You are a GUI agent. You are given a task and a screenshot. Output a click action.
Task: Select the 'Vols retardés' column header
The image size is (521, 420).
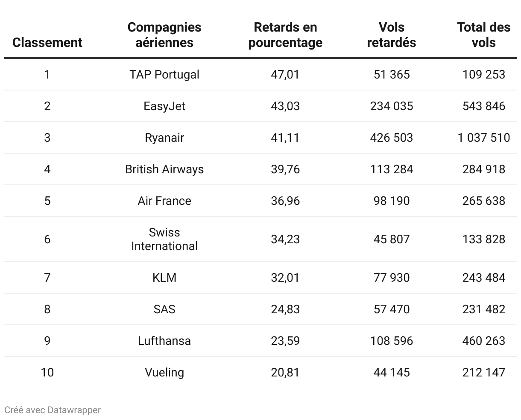coord(391,35)
